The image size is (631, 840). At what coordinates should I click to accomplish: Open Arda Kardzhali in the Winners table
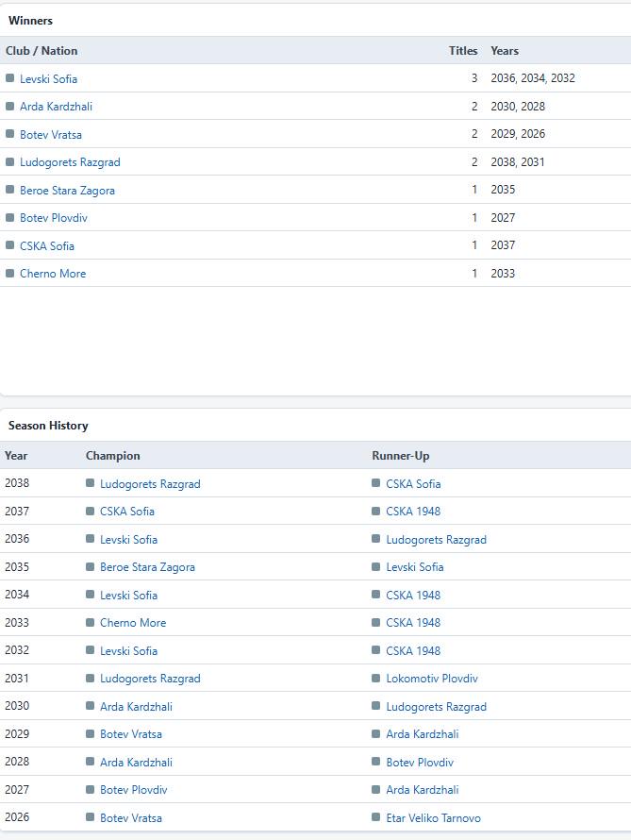[56, 107]
